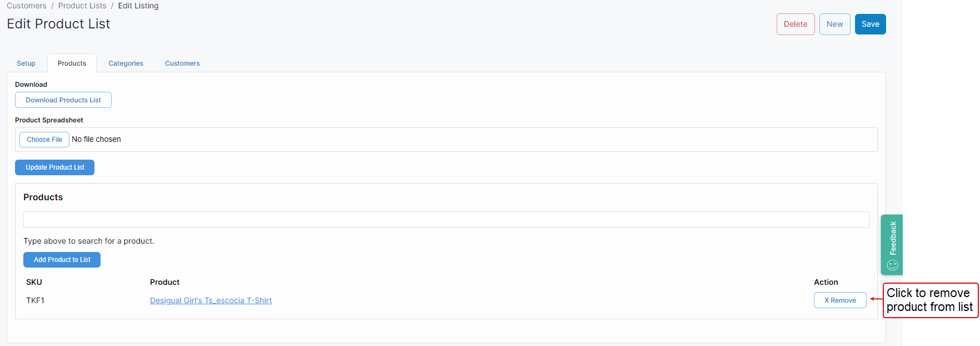Select the Products tab
980x346 pixels.
72,63
